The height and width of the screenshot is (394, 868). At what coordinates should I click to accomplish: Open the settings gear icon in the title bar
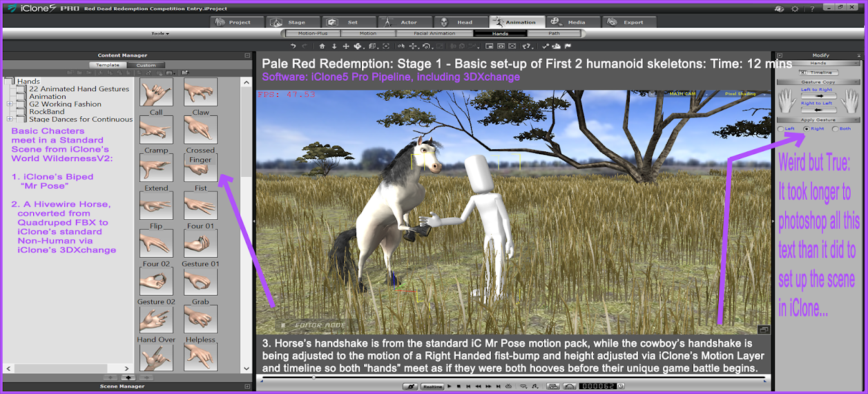point(794,9)
